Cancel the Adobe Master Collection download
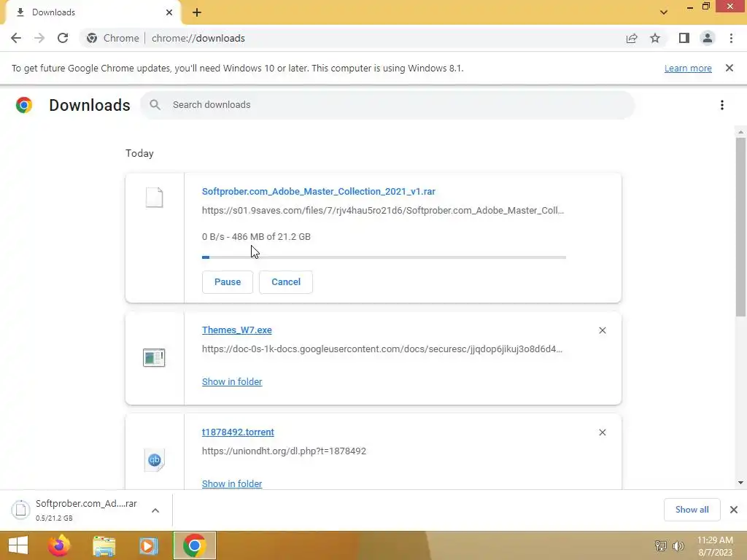Image resolution: width=747 pixels, height=560 pixels. (286, 282)
